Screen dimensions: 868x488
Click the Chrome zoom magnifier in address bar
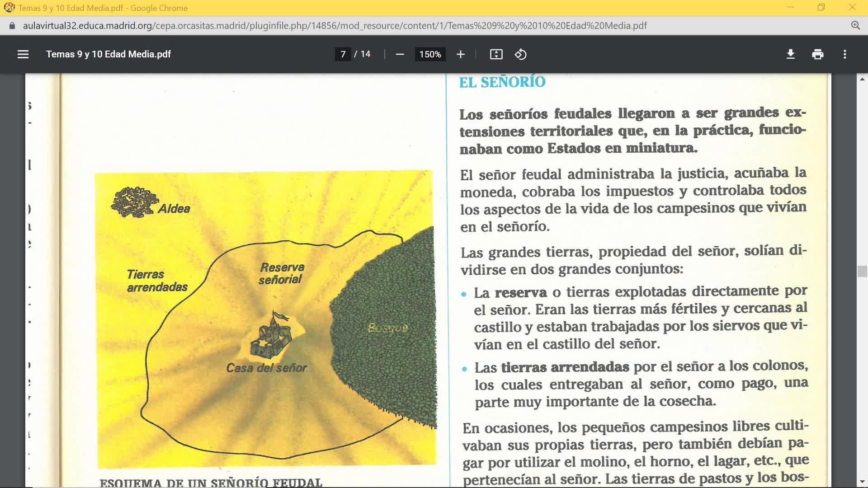(x=855, y=26)
